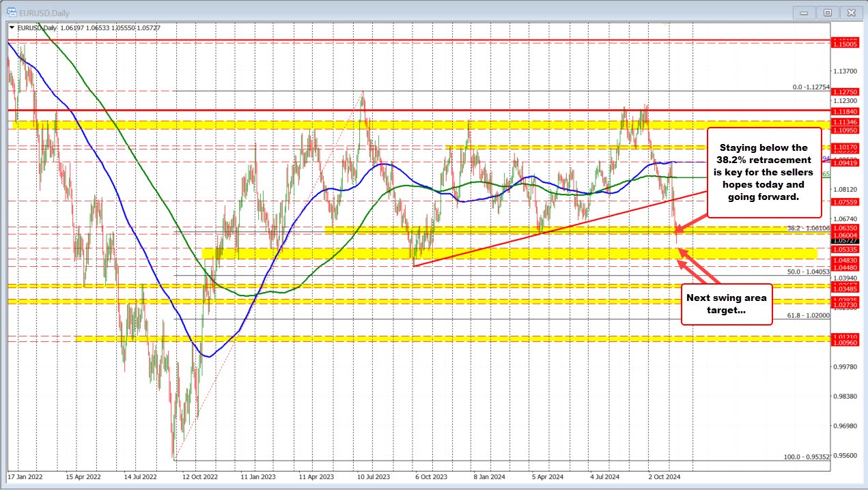
Task: Select the 1.02730 price level label
Action: pos(844,305)
